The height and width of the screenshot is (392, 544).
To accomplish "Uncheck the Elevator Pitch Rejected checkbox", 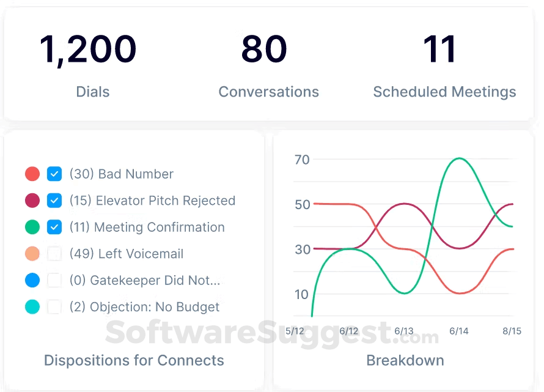I will pyautogui.click(x=54, y=201).
